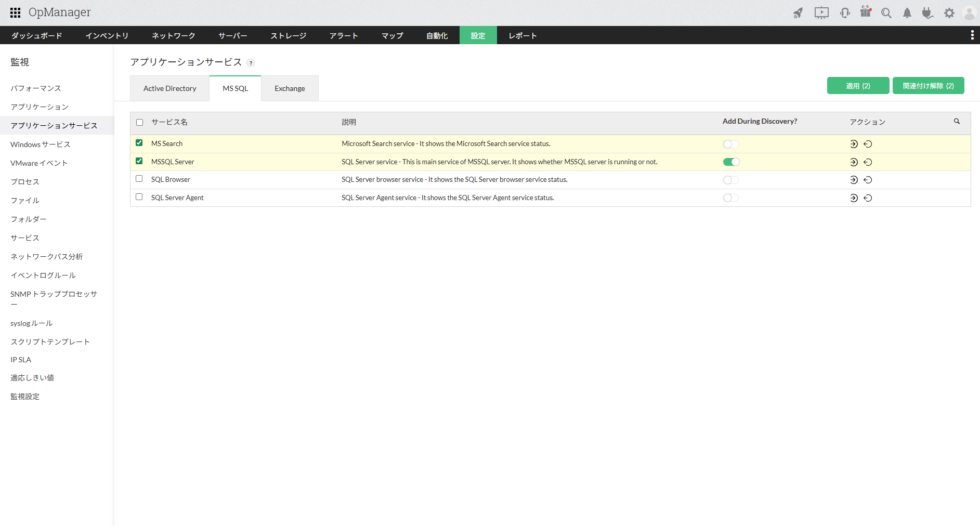This screenshot has width=980, height=527.
Task: Open パフォーマンス in the sidebar
Action: (36, 88)
